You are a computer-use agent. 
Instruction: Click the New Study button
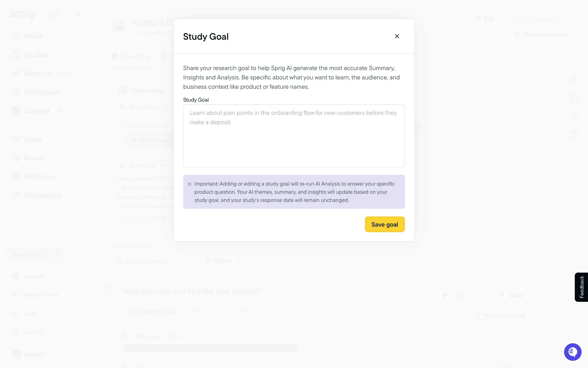coord(35,255)
